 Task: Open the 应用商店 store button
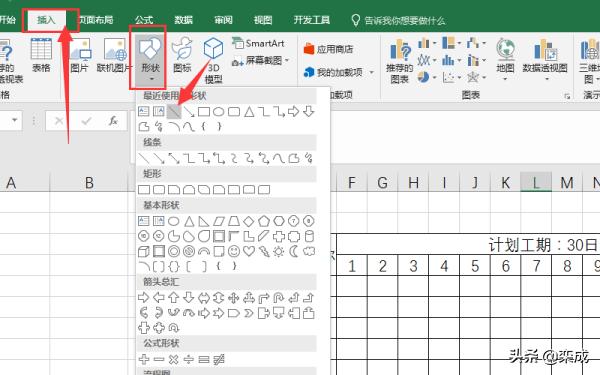(328, 49)
